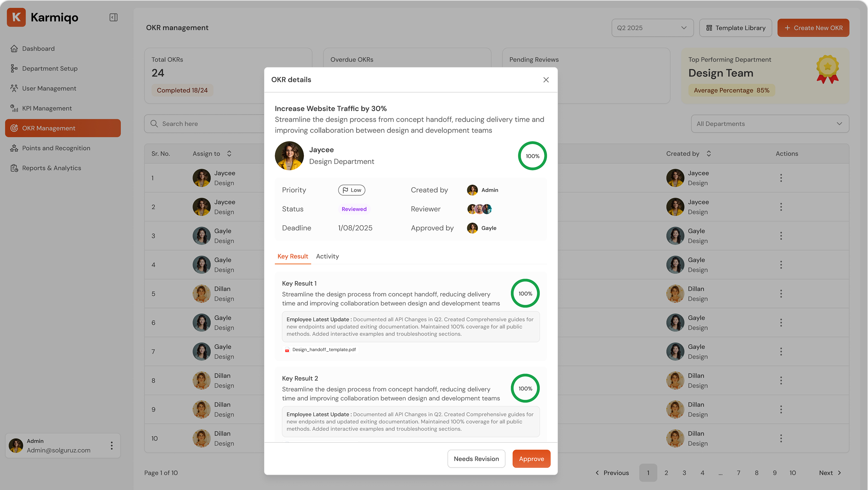The image size is (868, 490).
Task: Jump to pagination page 4
Action: 703,473
